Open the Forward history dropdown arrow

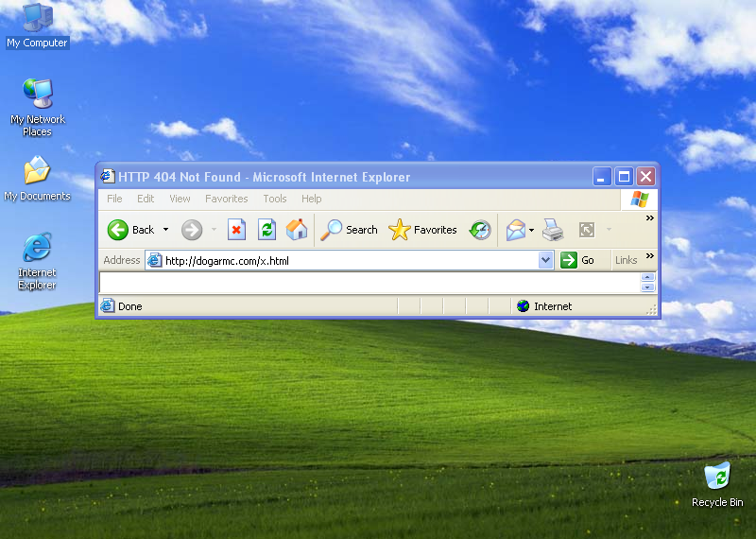[x=215, y=230]
